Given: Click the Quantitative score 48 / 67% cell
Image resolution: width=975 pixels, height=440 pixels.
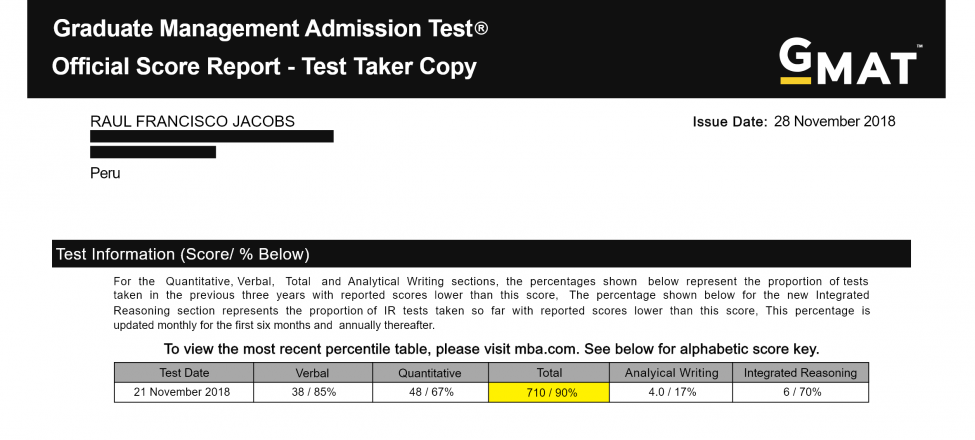Looking at the screenshot, I should (x=430, y=392).
